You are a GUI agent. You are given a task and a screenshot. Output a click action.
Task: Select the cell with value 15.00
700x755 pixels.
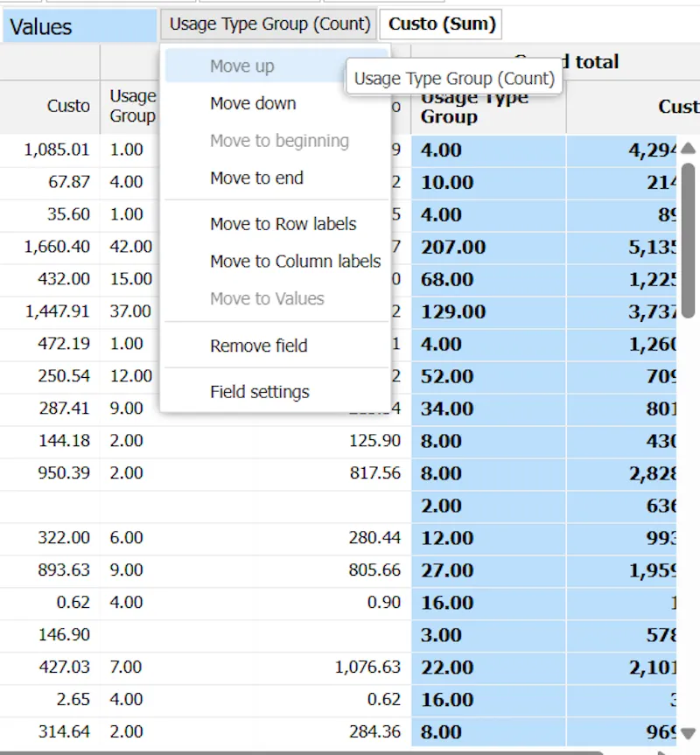[x=130, y=279]
